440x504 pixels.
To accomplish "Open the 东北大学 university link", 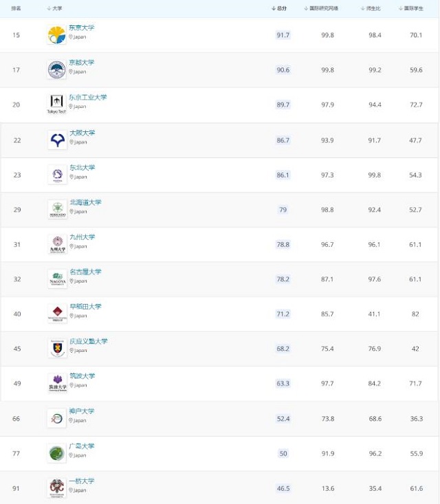I will [82, 167].
